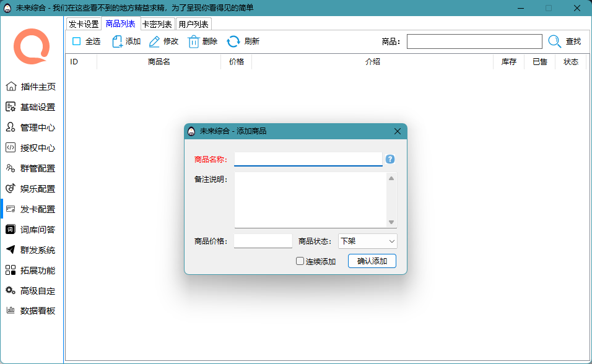
Task: Open the 插件主页 home page
Action: 31,86
